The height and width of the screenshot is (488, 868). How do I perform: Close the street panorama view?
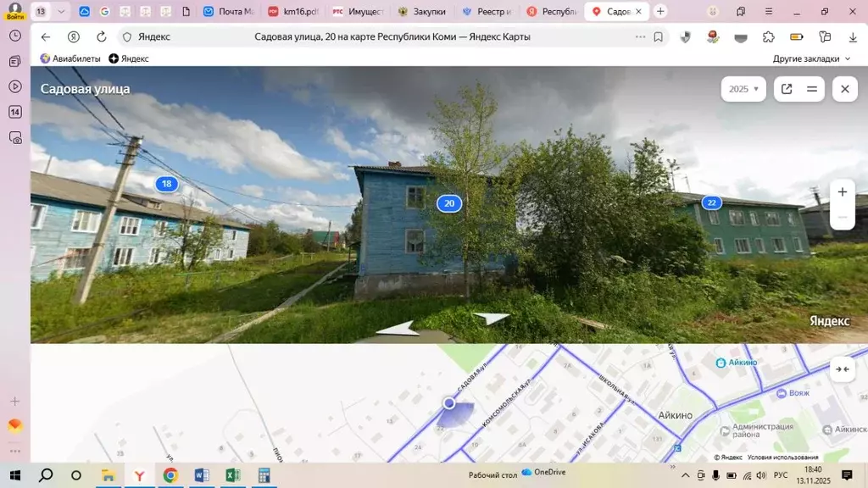[x=844, y=89]
